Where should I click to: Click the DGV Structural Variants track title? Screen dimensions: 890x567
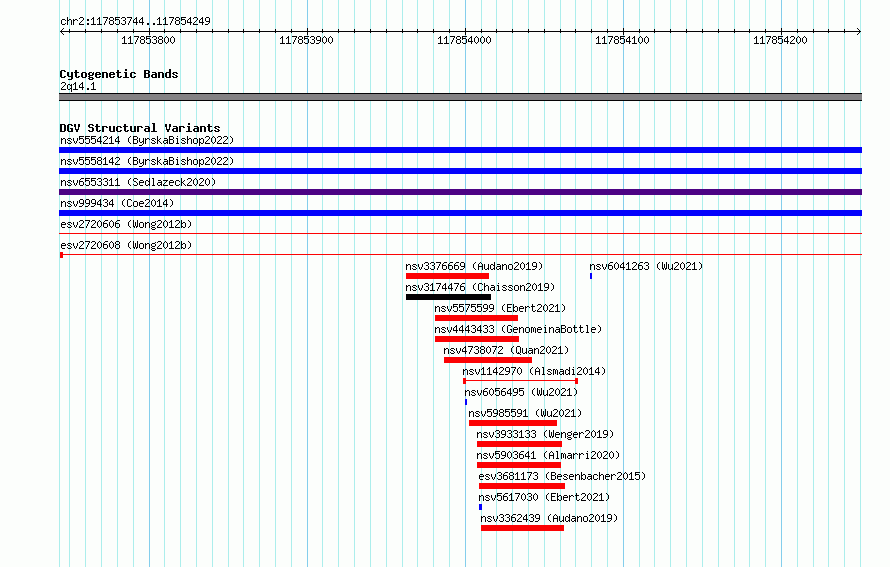[x=140, y=128]
